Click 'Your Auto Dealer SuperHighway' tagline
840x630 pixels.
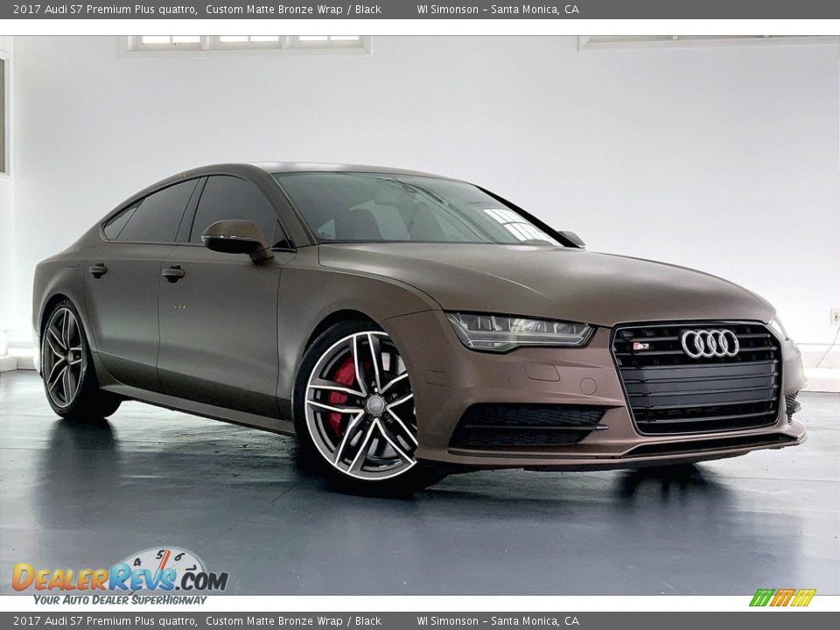click(x=120, y=599)
